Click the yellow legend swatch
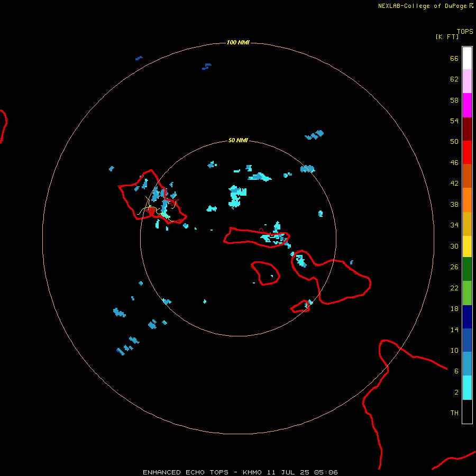Image resolution: width=476 pixels, height=476 pixels. [x=467, y=246]
